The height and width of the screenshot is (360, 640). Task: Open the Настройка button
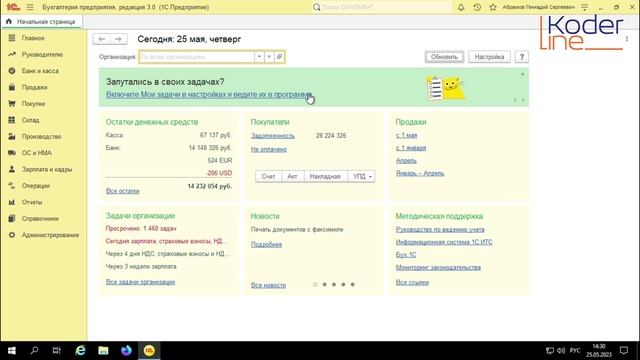489,57
